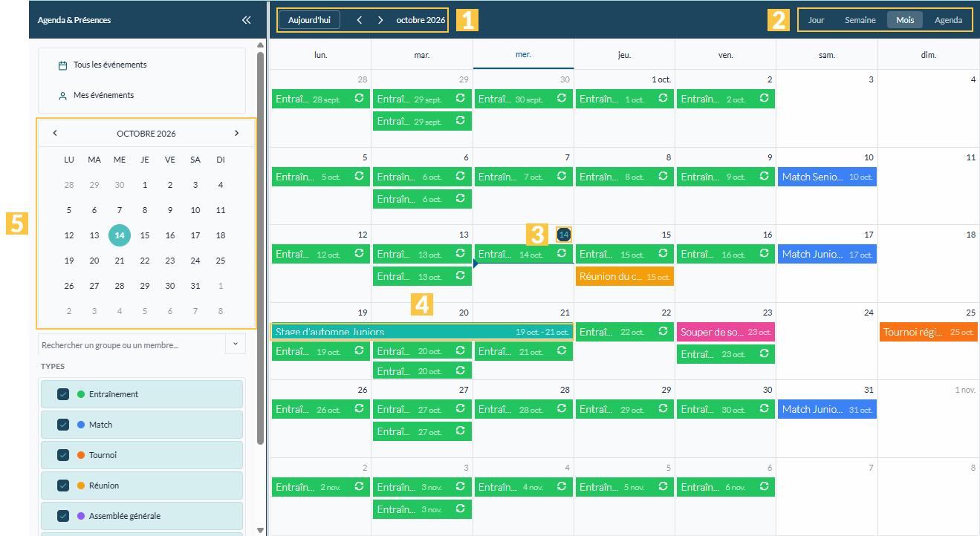980x536 pixels.
Task: Go to the previous month in header
Action: click(360, 20)
